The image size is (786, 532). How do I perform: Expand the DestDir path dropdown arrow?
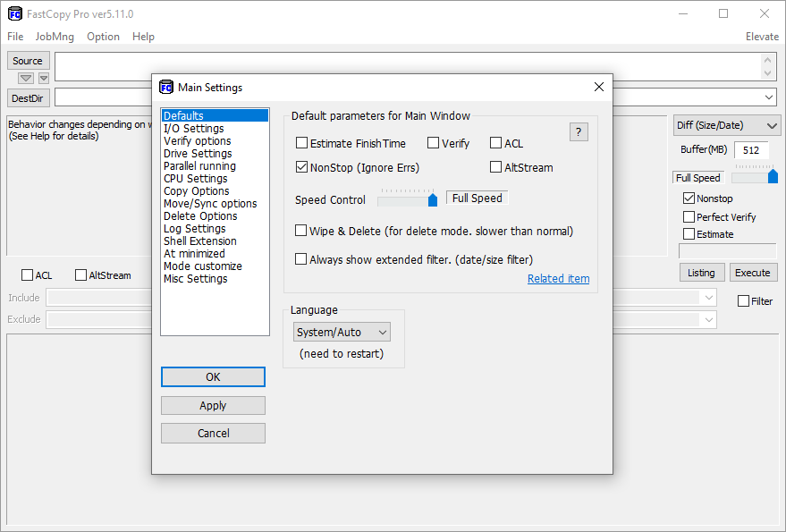point(769,97)
